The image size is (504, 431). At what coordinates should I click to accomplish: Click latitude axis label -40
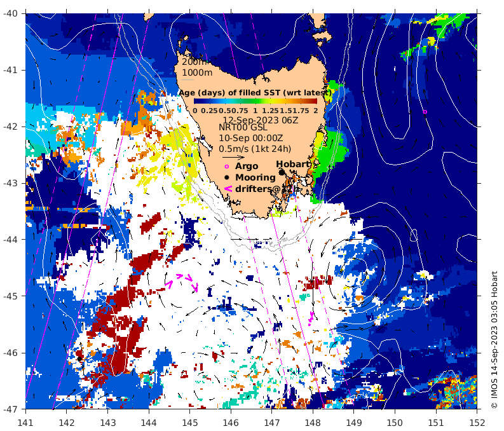coord(10,13)
